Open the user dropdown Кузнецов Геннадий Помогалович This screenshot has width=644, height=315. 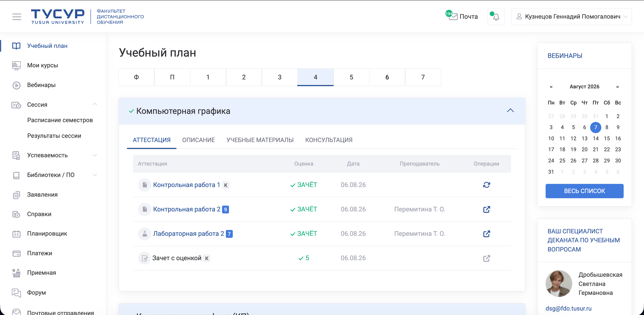571,17
